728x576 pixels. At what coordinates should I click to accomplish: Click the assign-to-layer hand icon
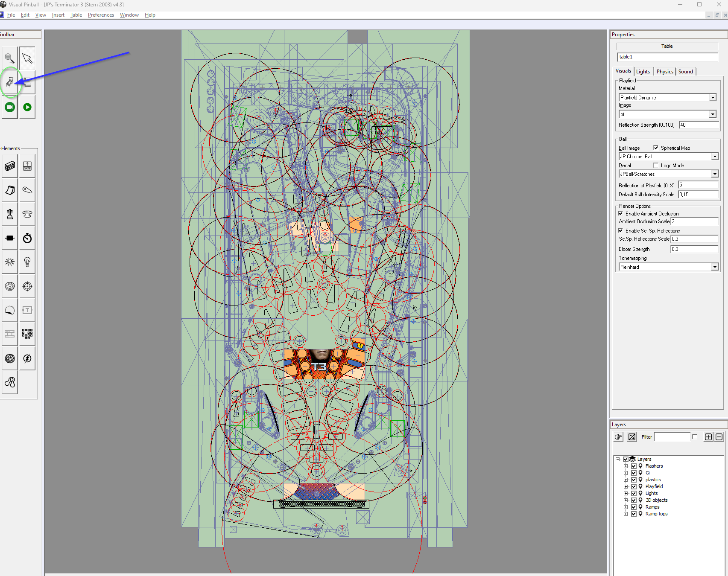618,437
